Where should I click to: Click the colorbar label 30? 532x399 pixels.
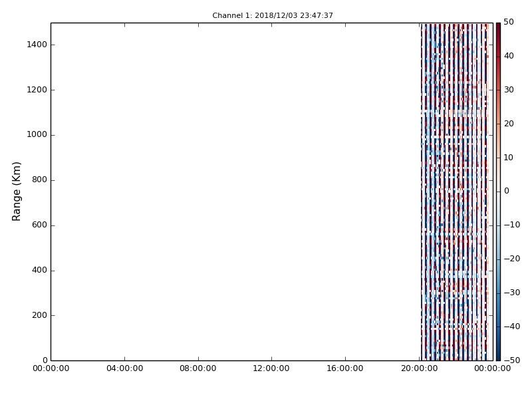click(509, 90)
